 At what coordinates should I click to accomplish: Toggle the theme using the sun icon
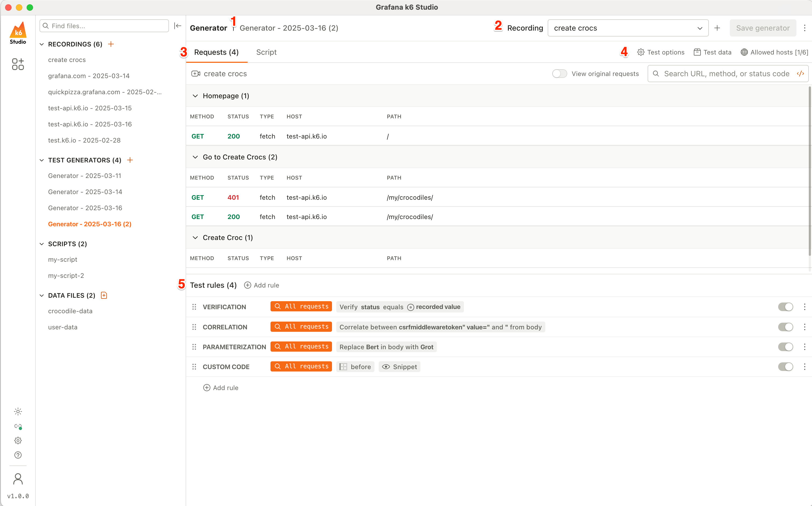pyautogui.click(x=18, y=411)
